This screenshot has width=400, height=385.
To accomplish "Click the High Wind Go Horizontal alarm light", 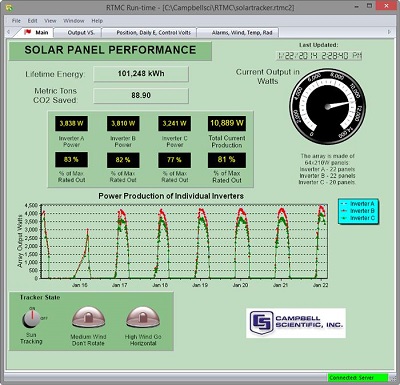I will click(143, 317).
